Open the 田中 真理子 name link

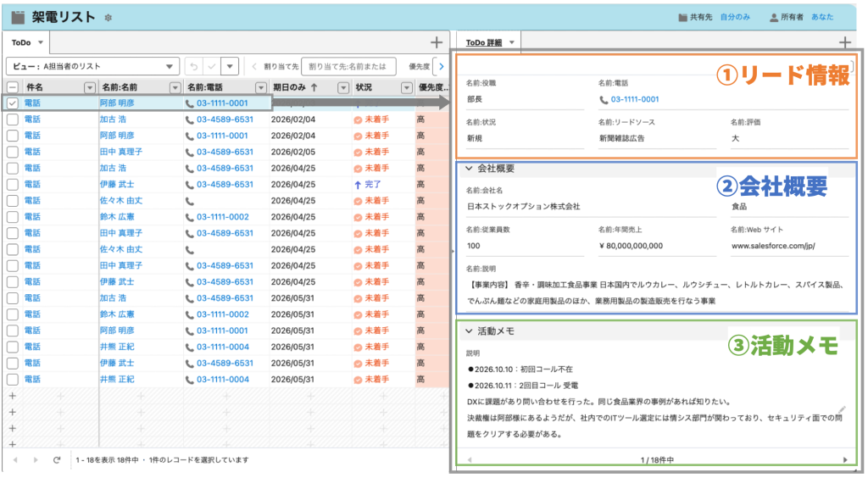click(x=120, y=152)
